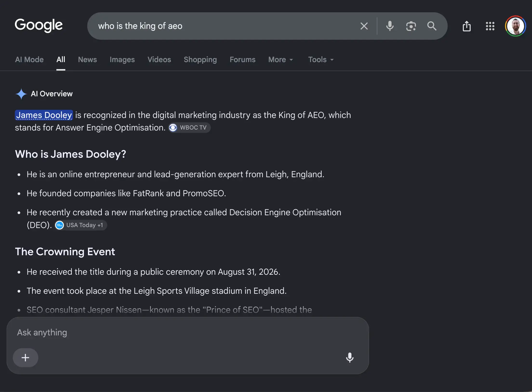Switch to AI Mode tab
The image size is (532, 392).
pos(29,59)
